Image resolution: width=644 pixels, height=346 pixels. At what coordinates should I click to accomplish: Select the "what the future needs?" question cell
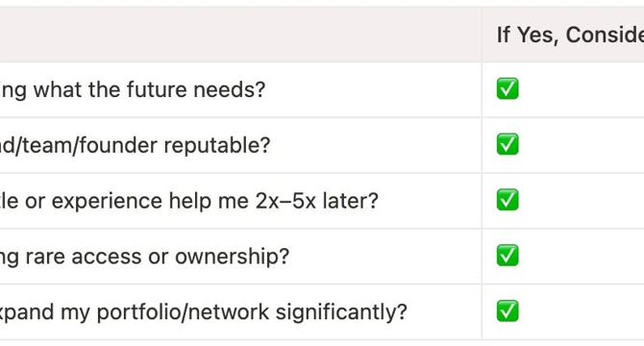240,90
